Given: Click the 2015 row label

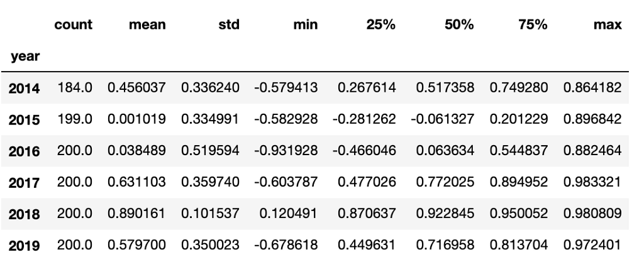Looking at the screenshot, I should (26, 120).
